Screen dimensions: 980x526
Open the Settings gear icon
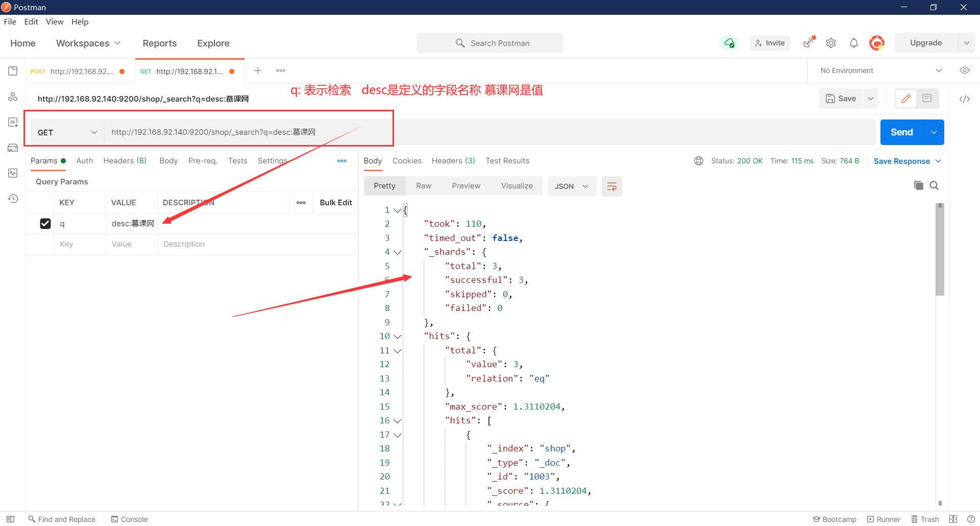coord(831,43)
